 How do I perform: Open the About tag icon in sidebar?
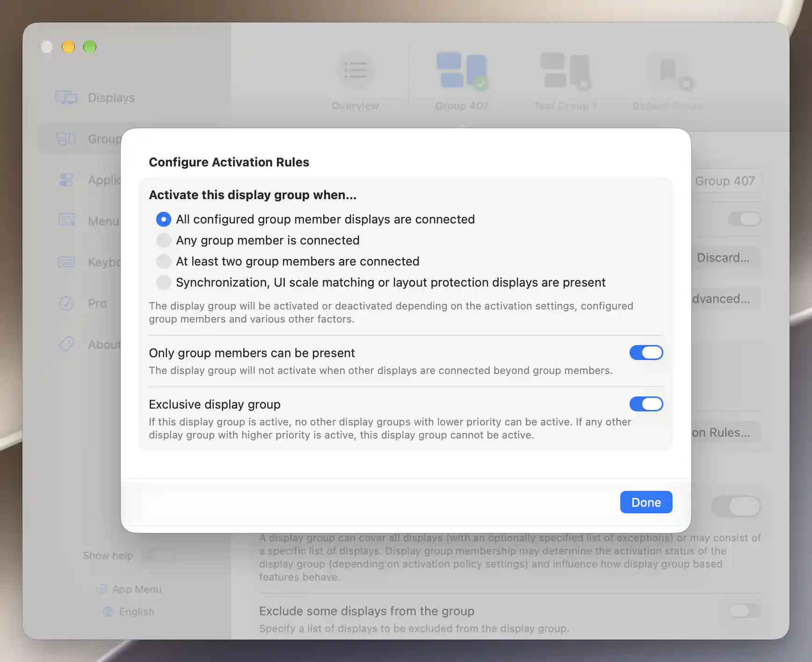point(66,344)
